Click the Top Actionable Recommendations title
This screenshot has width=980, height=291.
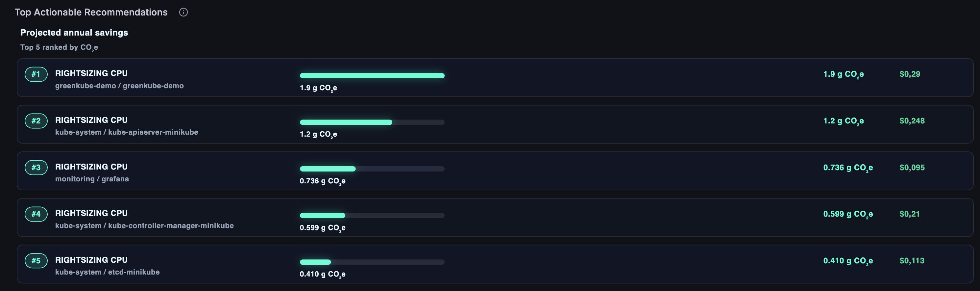coord(91,12)
